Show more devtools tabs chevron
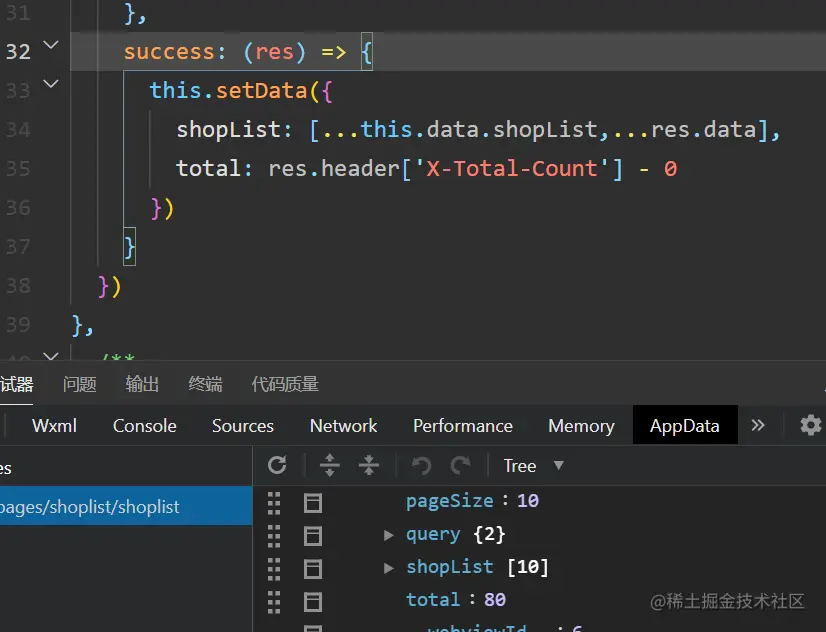The height and width of the screenshot is (632, 826). click(x=758, y=425)
